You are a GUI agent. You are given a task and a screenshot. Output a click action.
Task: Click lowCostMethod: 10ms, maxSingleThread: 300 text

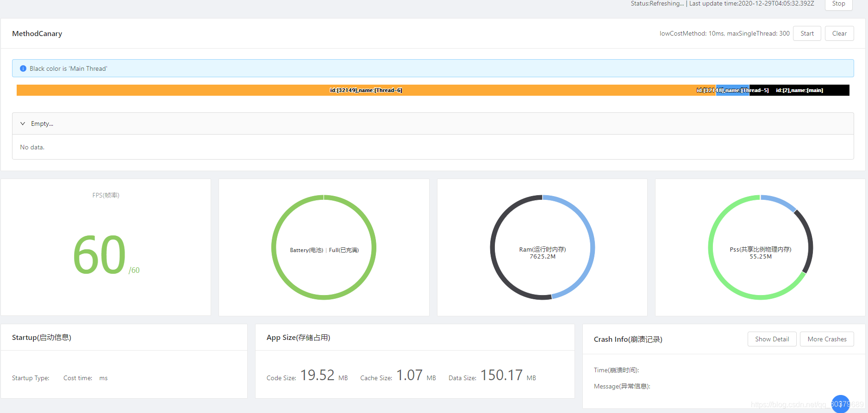[x=724, y=33]
